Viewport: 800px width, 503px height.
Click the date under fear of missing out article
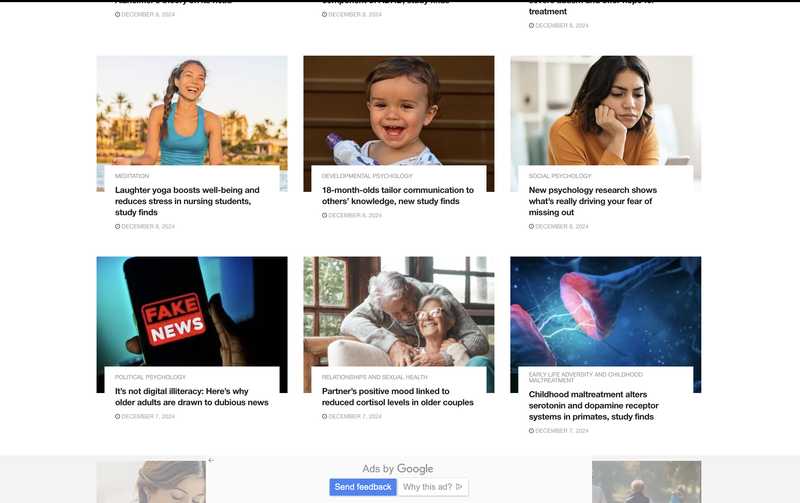click(562, 227)
